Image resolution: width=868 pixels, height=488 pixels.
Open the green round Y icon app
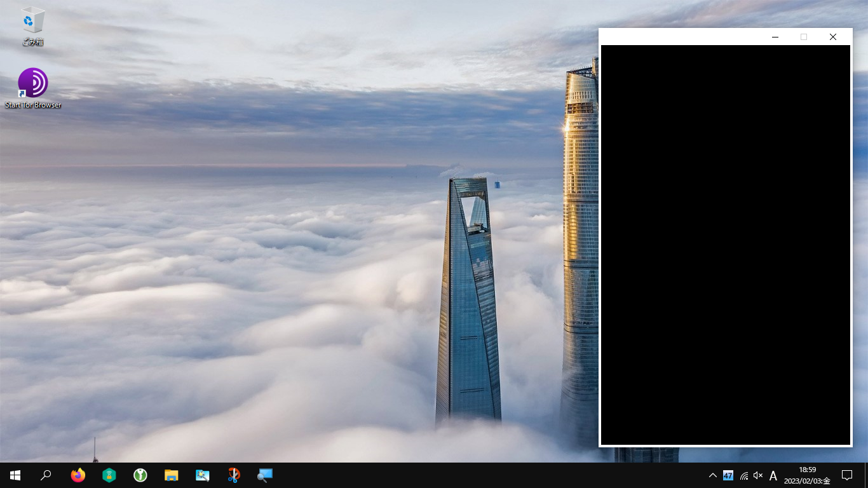tap(140, 475)
